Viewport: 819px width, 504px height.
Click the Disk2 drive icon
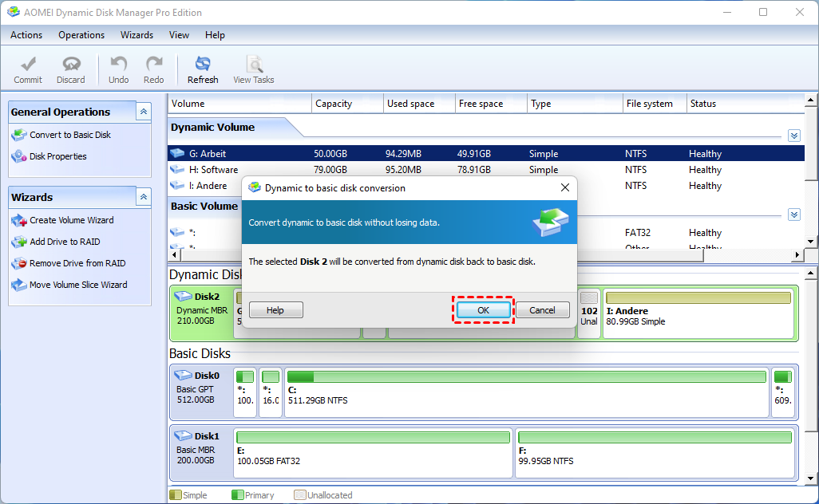pos(183,297)
